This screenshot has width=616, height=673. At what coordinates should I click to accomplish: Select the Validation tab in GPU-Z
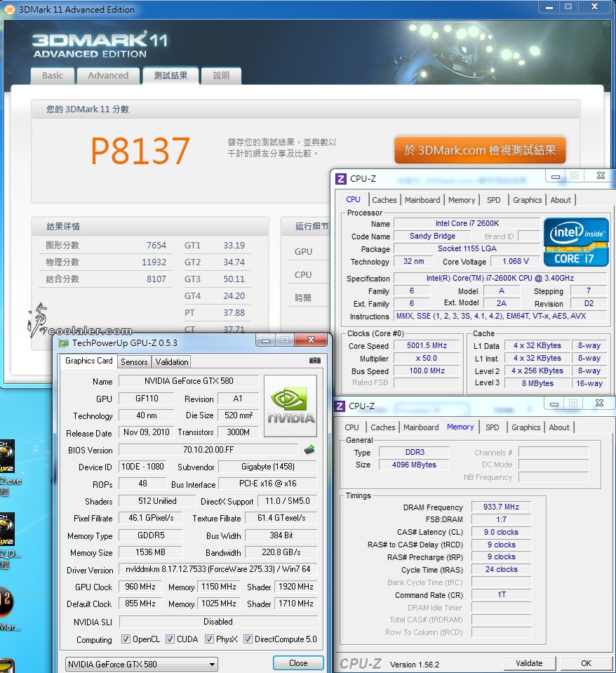172,362
